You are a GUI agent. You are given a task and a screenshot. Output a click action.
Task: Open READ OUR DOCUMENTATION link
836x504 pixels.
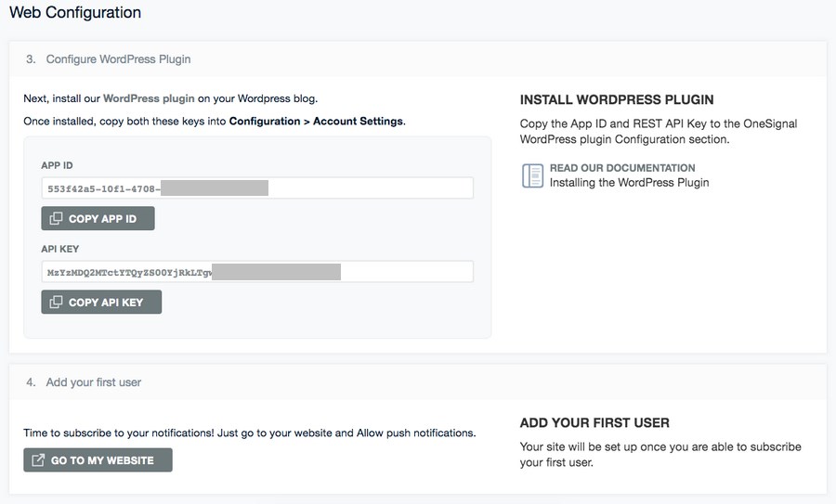[x=622, y=168]
